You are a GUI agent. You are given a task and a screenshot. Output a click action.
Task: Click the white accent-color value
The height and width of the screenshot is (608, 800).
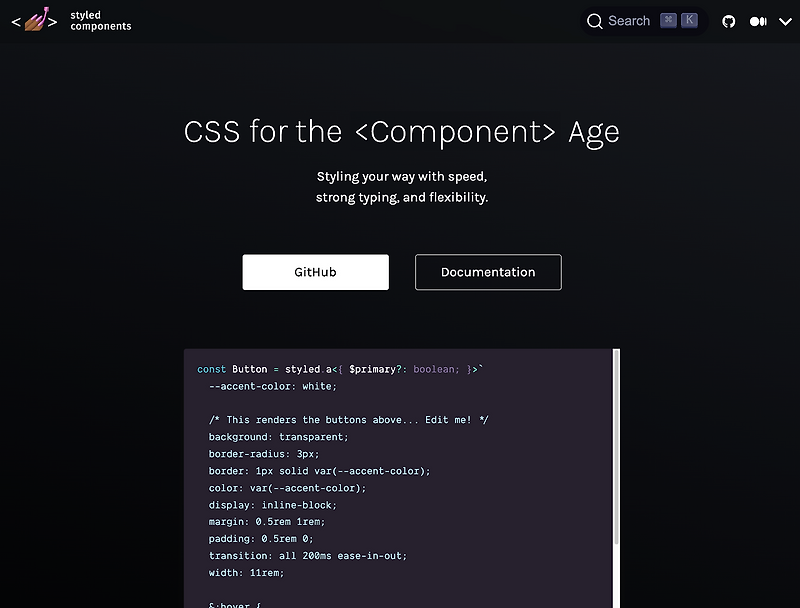[316, 386]
